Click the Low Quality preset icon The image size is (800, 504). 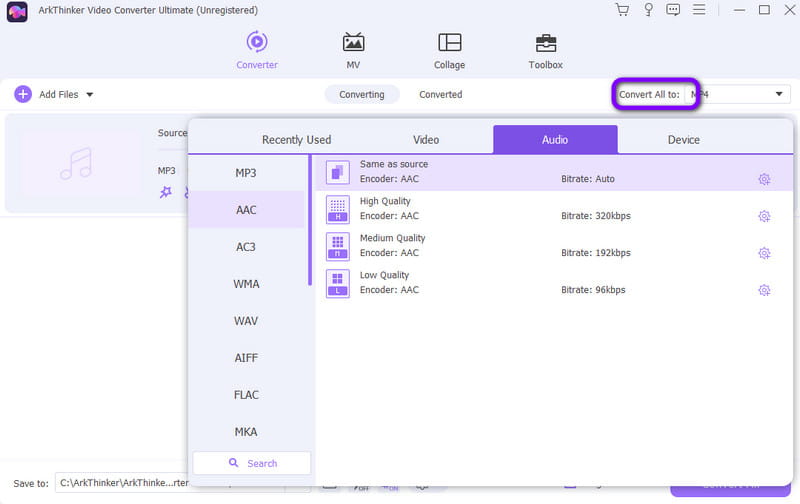(338, 283)
